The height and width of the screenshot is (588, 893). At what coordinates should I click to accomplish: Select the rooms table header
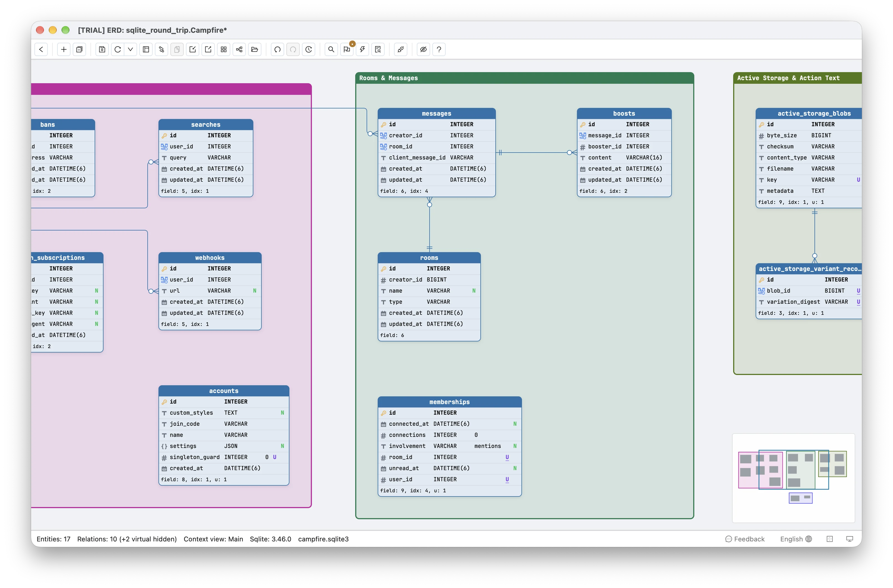pyautogui.click(x=429, y=258)
